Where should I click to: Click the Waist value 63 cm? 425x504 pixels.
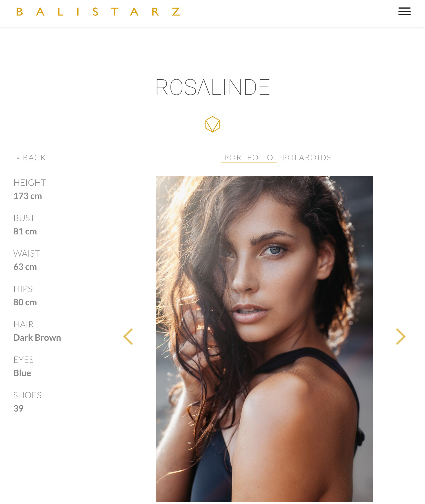[x=25, y=267]
